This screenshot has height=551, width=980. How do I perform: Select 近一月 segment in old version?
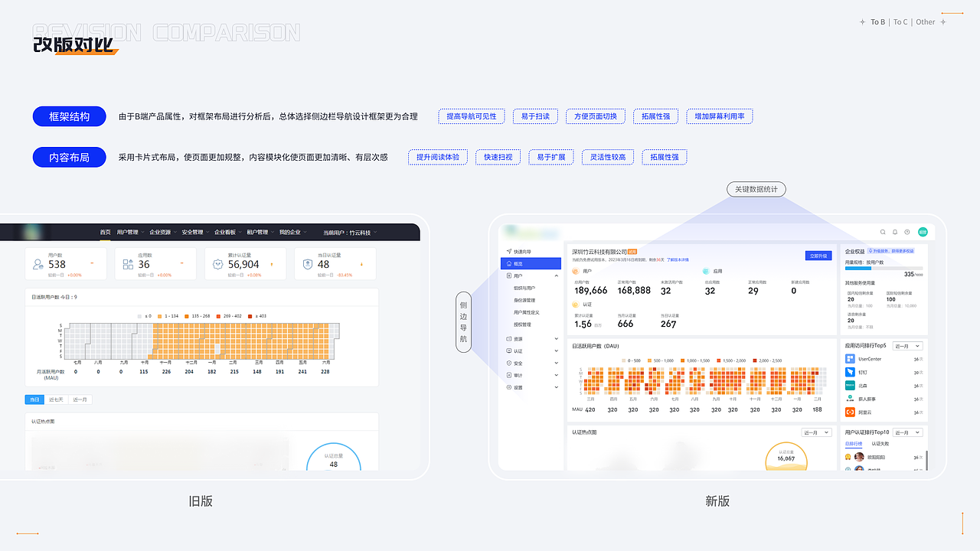point(80,399)
